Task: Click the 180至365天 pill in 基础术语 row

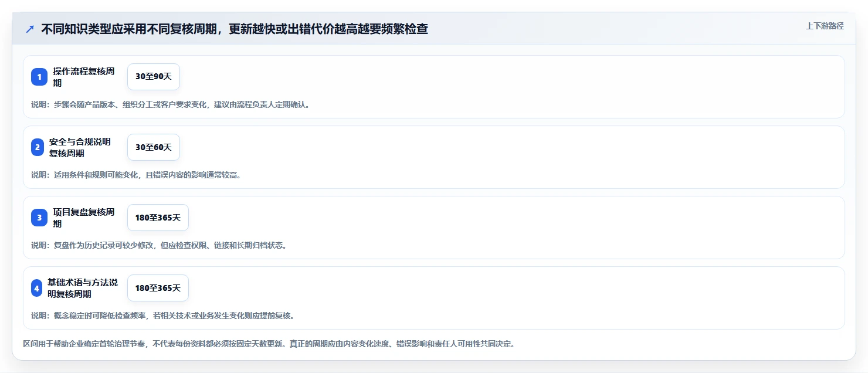Action: click(x=158, y=288)
